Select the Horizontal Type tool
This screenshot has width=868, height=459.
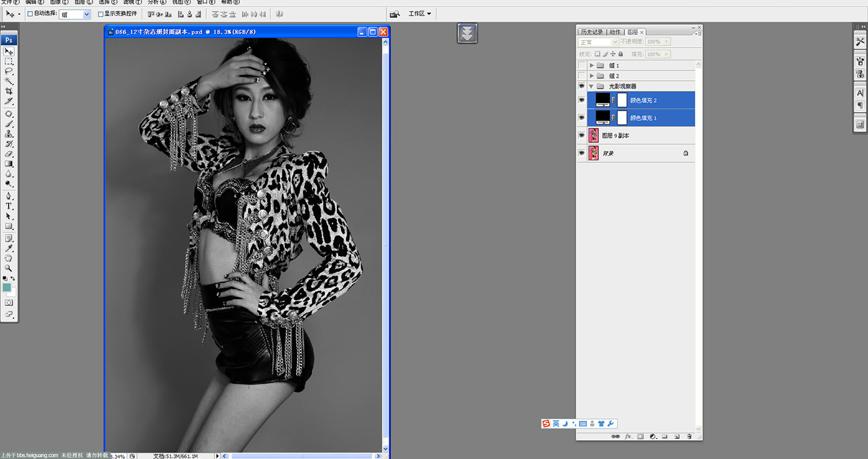pyautogui.click(x=9, y=206)
